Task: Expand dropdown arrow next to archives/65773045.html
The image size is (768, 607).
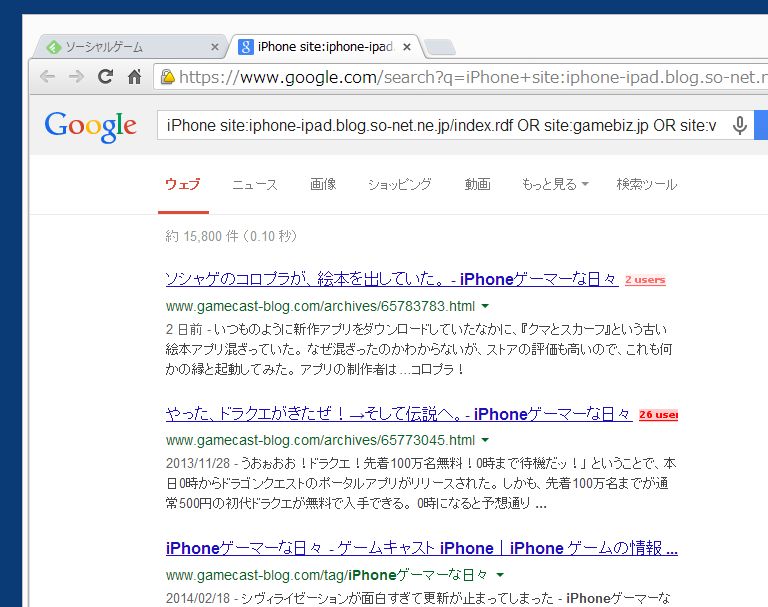Action: 485,440
